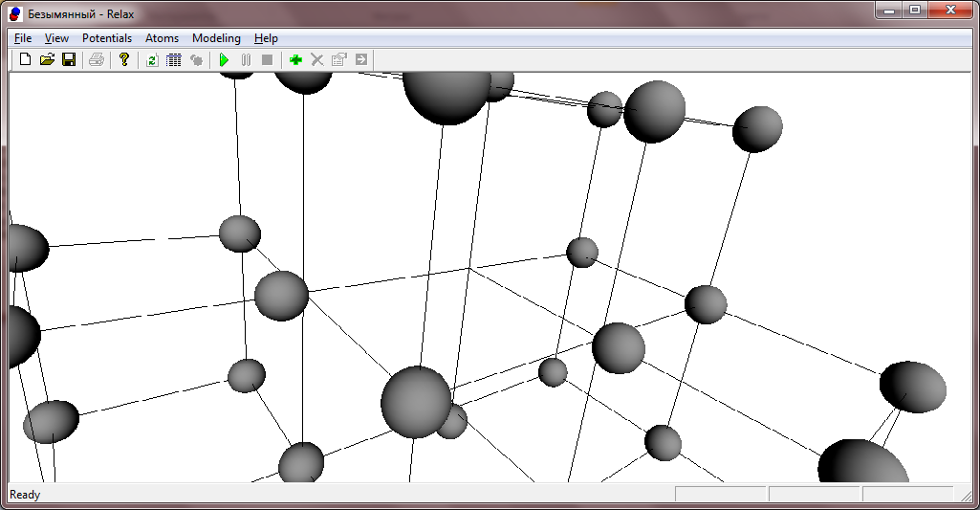Close the Relax window
Screen dimensions: 980x510
(950, 10)
